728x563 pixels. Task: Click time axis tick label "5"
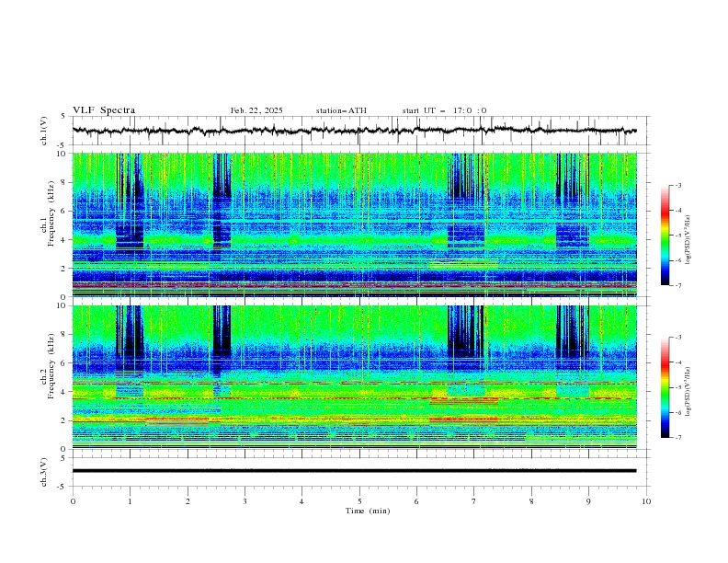pyautogui.click(x=359, y=501)
